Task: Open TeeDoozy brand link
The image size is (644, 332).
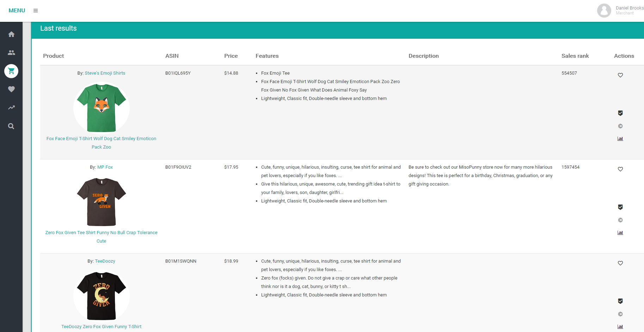Action: coord(105,261)
